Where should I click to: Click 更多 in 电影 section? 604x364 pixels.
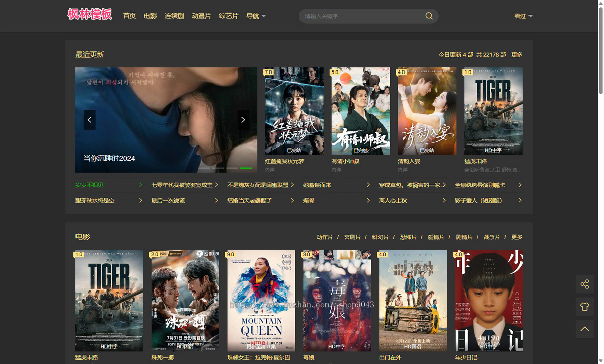pyautogui.click(x=517, y=237)
